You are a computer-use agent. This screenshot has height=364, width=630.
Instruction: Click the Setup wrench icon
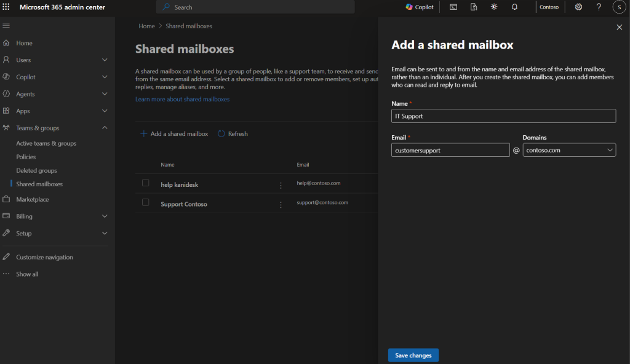tap(6, 232)
